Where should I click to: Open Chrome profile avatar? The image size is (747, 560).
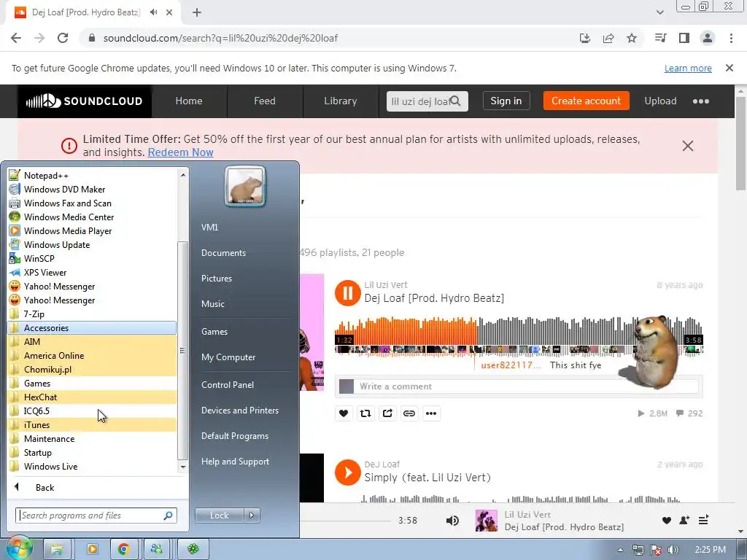coord(708,38)
